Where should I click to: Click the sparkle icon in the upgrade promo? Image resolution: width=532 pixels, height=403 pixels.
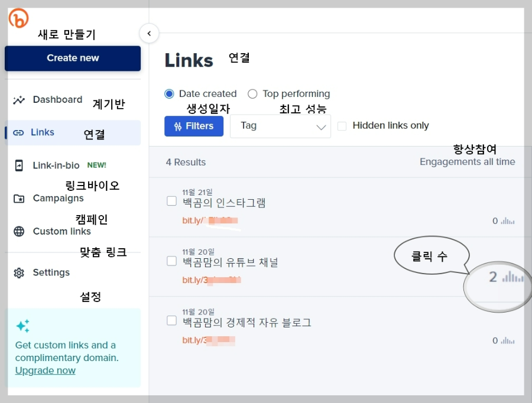[x=21, y=325]
